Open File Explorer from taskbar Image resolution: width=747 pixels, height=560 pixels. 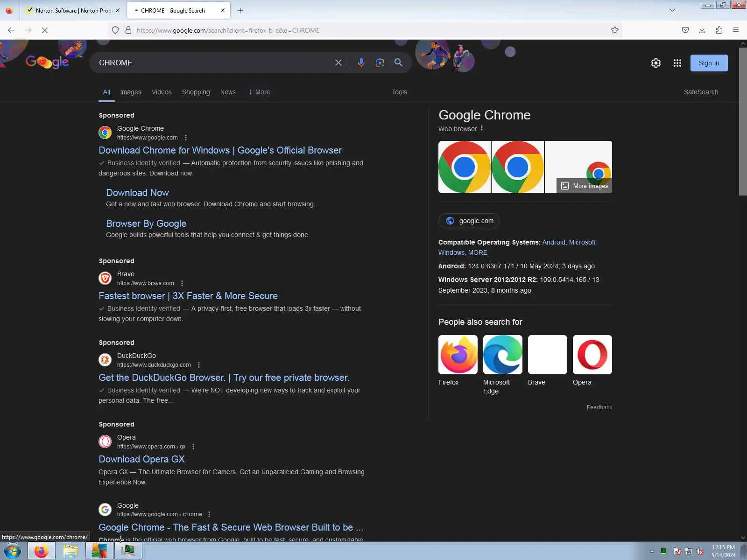pyautogui.click(x=70, y=551)
